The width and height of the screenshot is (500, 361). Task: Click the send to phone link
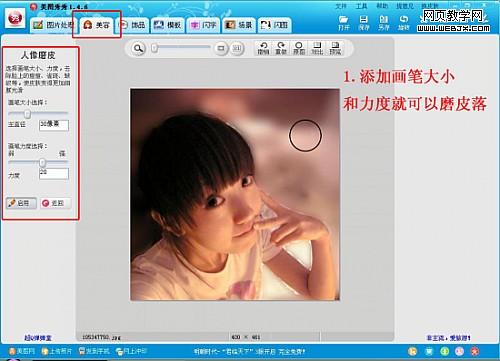(x=94, y=351)
